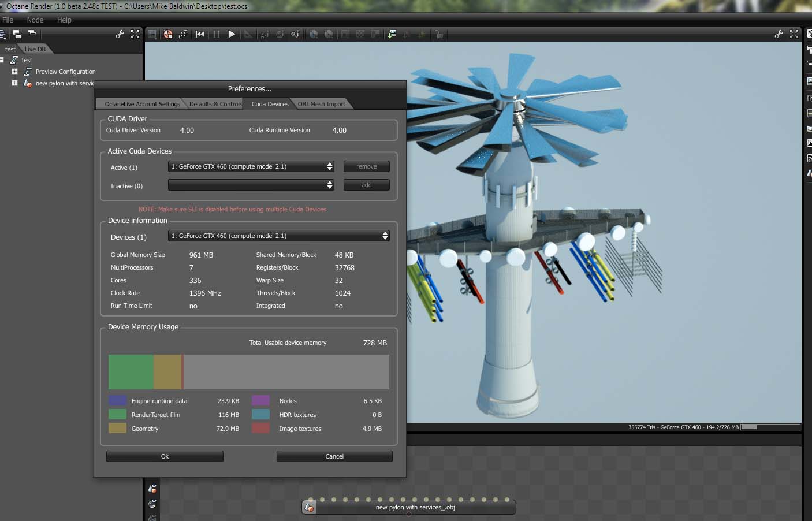Switch to OctaneLive Account Settings tab
Image resolution: width=812 pixels, height=521 pixels.
142,104
